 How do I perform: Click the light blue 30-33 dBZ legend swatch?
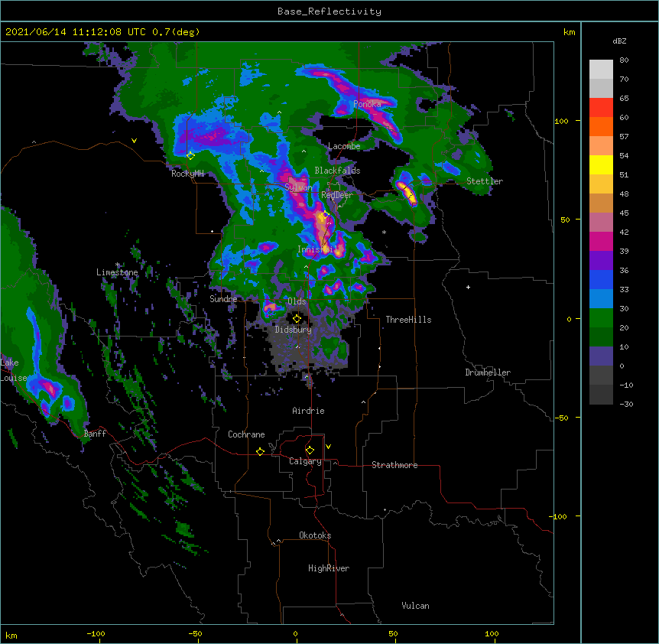(x=601, y=299)
